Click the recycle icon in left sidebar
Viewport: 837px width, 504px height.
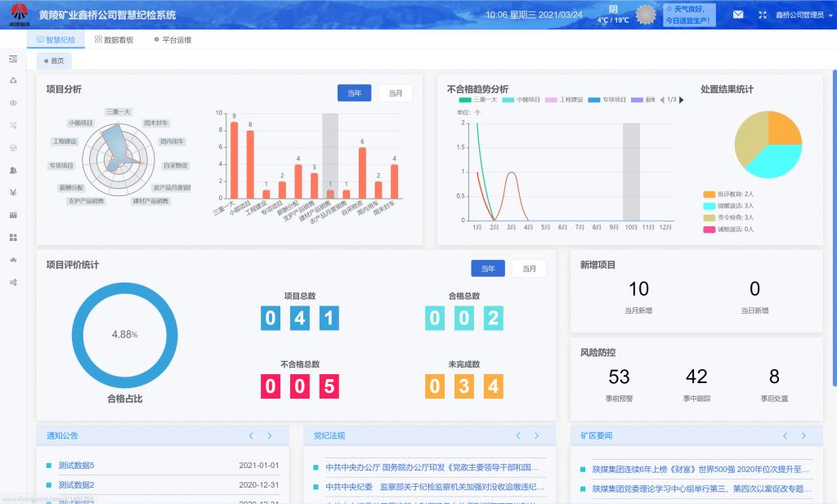[12, 81]
